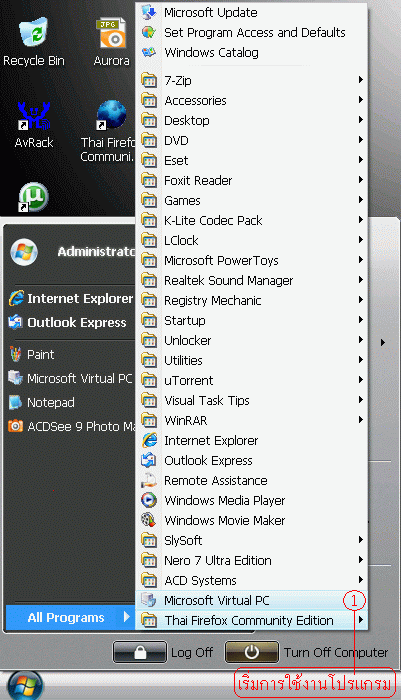Click Set Program Access and Defaults icon
This screenshot has width=401, height=700.
tap(149, 32)
